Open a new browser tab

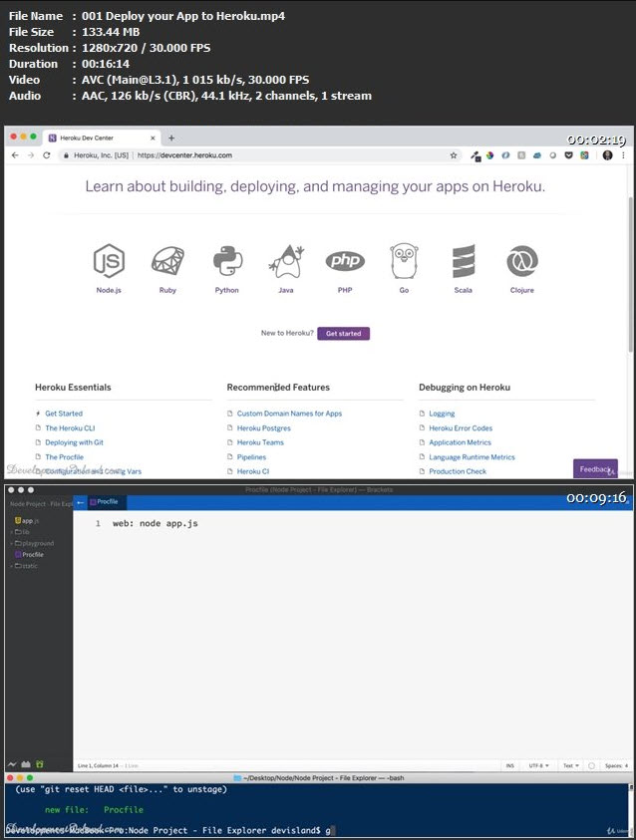coord(171,138)
